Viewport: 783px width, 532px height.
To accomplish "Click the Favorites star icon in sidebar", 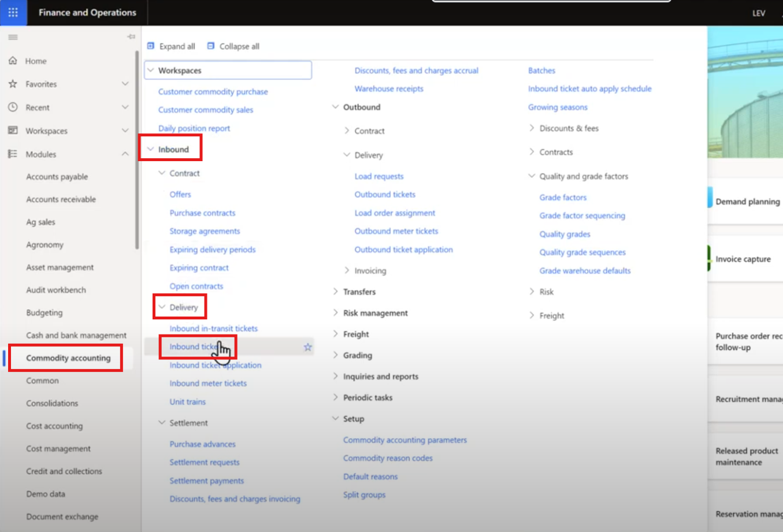I will tap(13, 84).
